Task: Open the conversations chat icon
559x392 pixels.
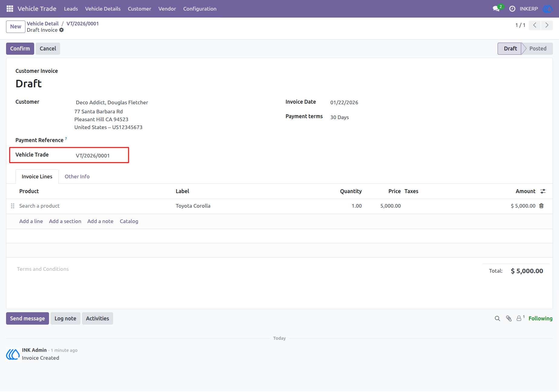Action: (x=496, y=9)
